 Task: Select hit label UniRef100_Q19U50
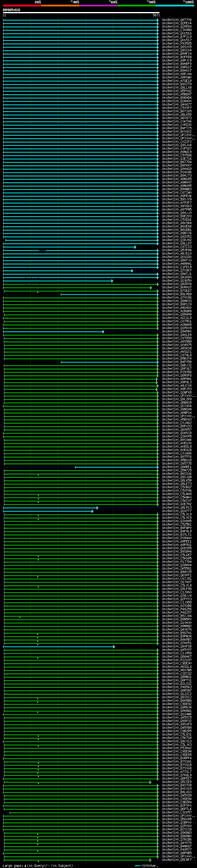tap(177, 281)
